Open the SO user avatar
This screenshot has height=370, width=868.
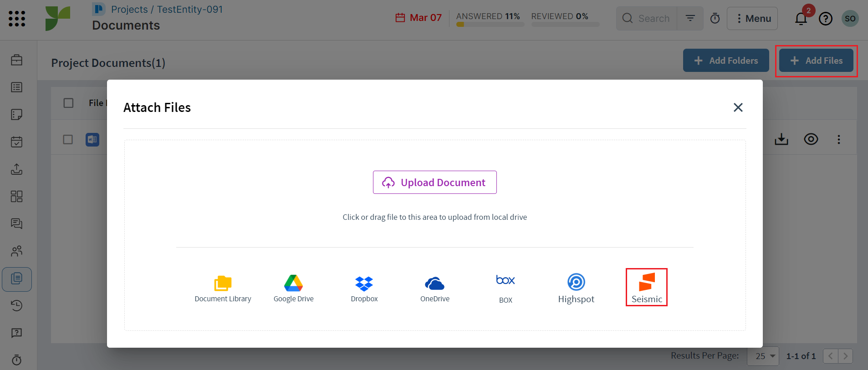pos(850,19)
